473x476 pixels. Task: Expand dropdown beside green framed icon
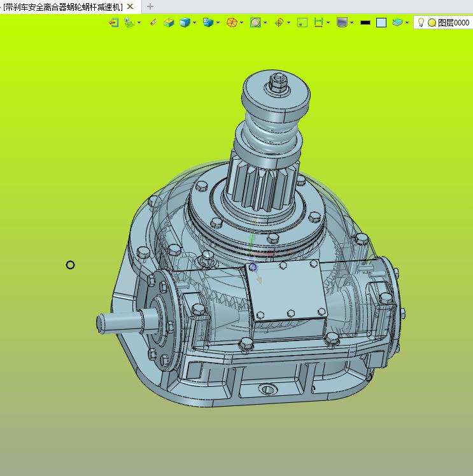tap(265, 22)
